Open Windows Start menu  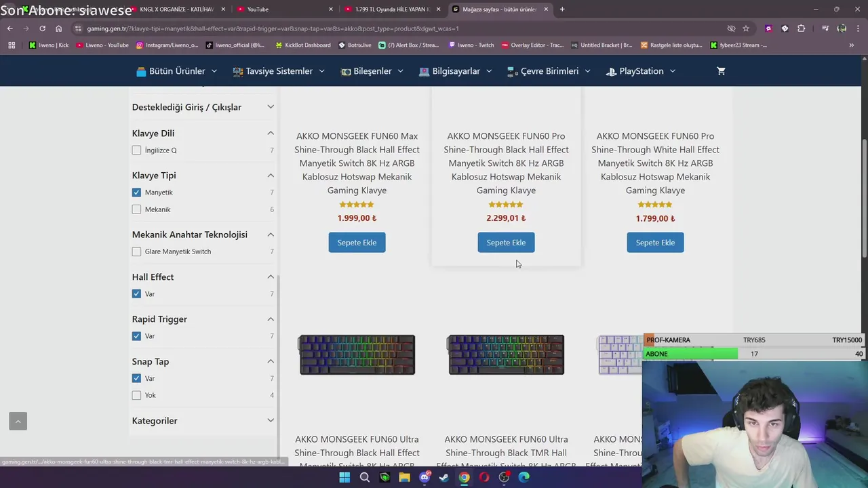point(344,477)
